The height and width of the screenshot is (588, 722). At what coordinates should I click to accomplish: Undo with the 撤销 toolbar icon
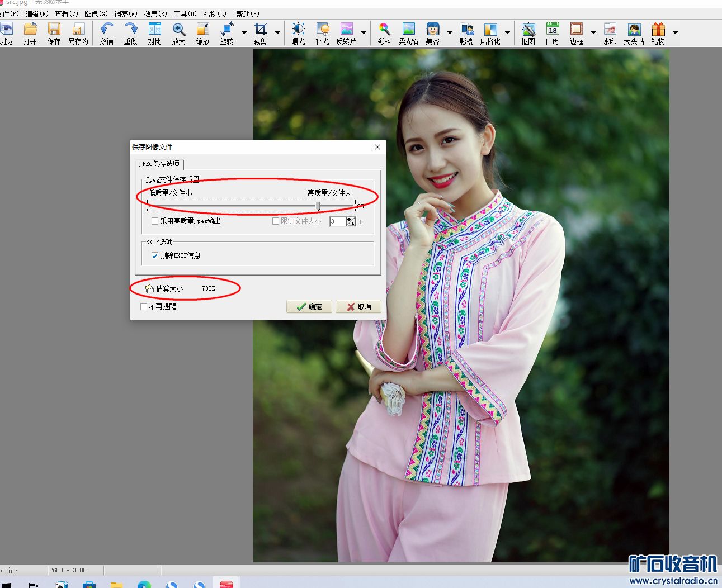[x=106, y=33]
